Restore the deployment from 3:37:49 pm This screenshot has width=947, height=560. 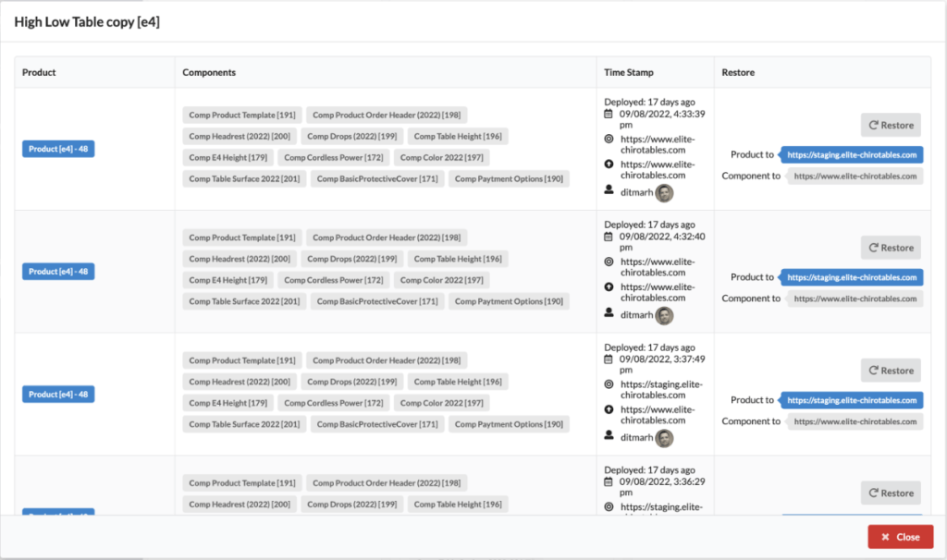pyautogui.click(x=891, y=371)
